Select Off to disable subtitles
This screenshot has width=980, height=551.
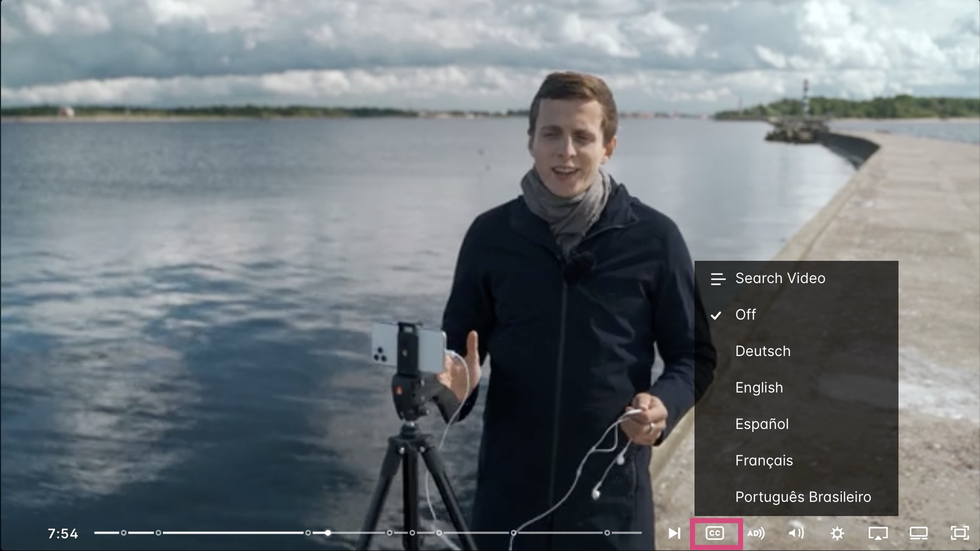click(746, 315)
